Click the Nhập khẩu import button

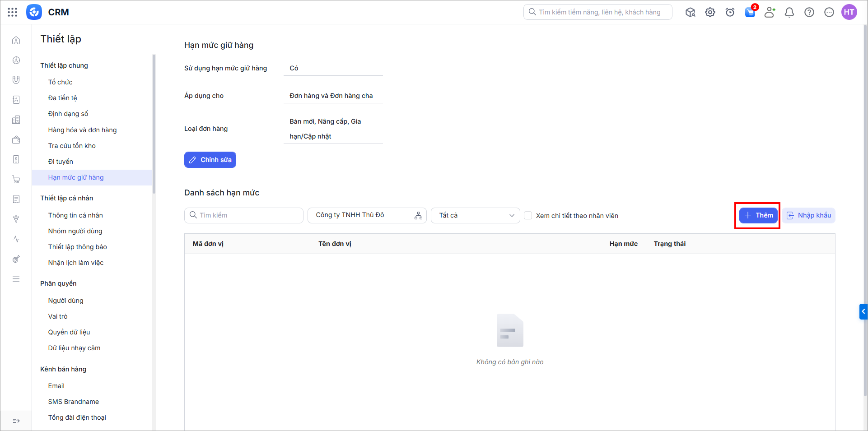point(809,215)
